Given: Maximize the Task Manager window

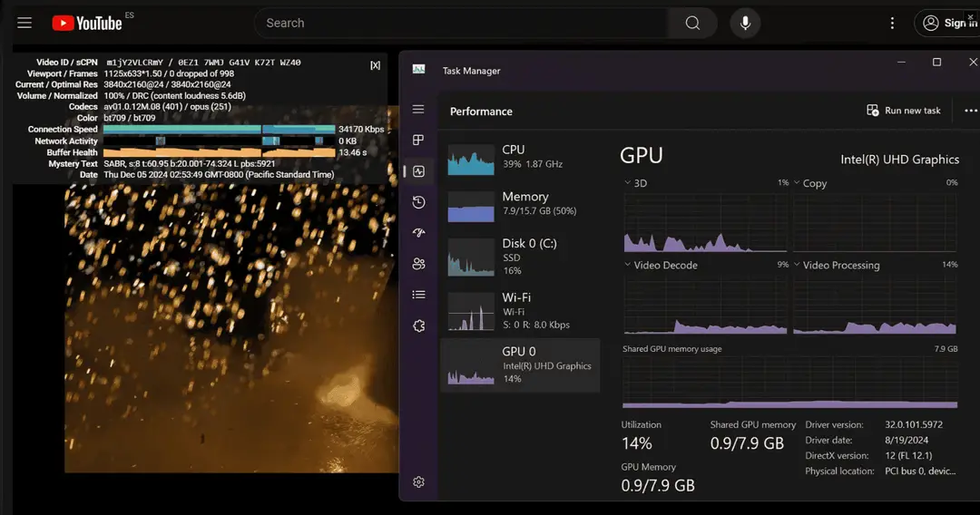Looking at the screenshot, I should [x=936, y=62].
